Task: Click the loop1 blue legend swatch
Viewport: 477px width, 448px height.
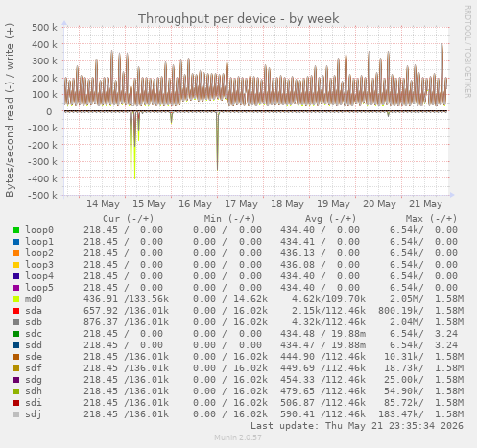Action: [x=16, y=242]
